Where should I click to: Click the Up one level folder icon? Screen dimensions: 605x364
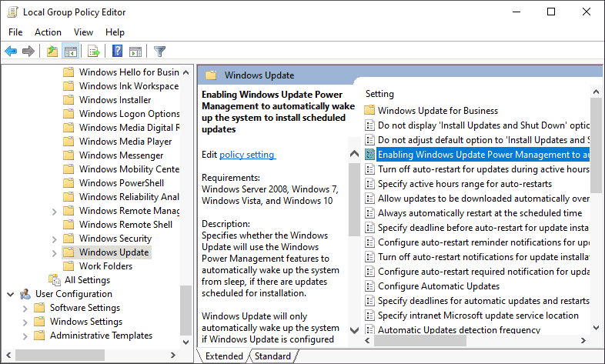point(52,51)
